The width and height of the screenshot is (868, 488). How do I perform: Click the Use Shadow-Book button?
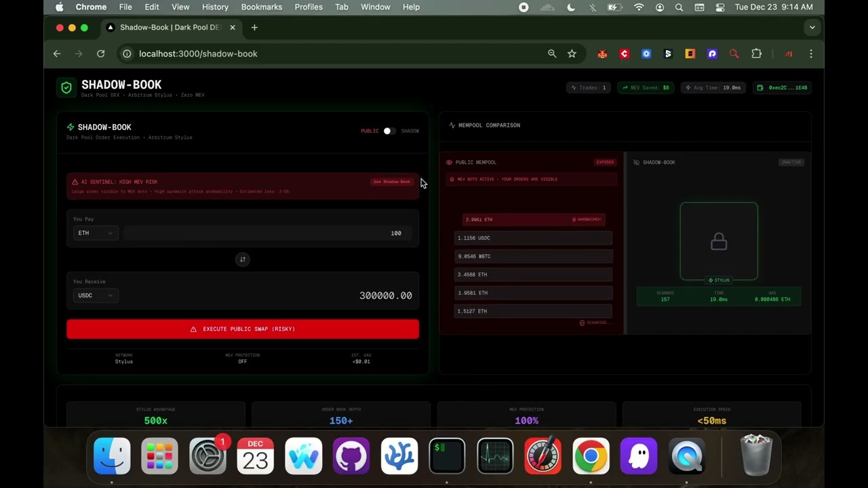pos(392,182)
